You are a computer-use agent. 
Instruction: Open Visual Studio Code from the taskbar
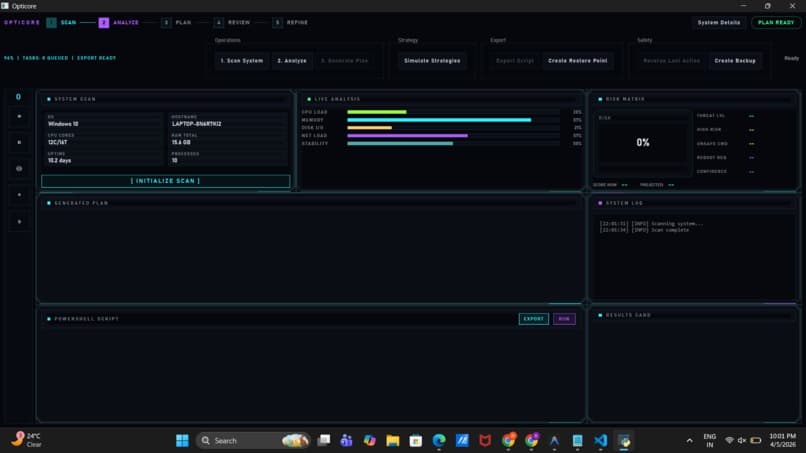point(600,441)
